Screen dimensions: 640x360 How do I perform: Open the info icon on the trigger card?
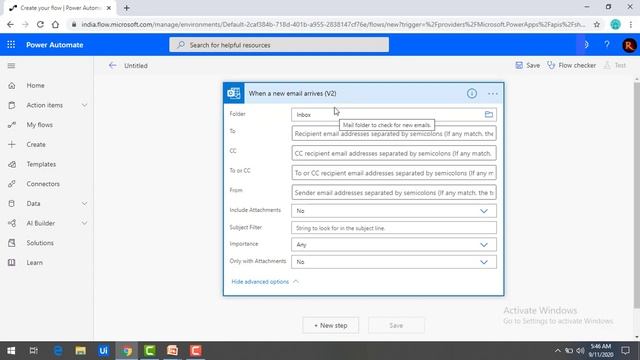pos(472,93)
